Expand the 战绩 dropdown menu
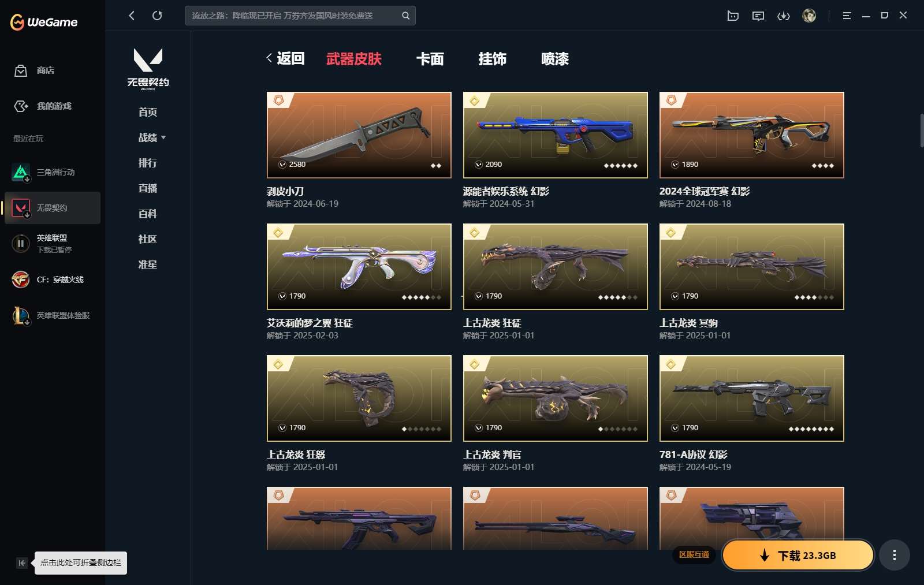This screenshot has height=585, width=924. [152, 137]
